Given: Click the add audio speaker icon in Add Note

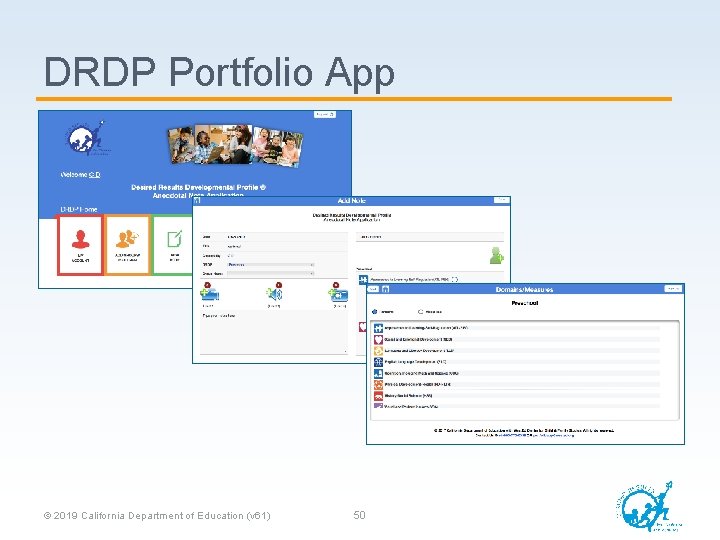Looking at the screenshot, I should (x=274, y=294).
